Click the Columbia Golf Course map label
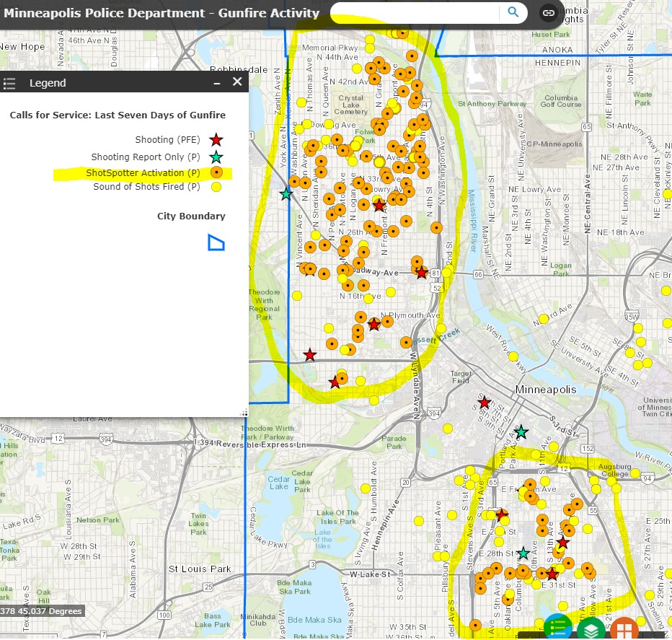672x640 pixels. pos(560,101)
